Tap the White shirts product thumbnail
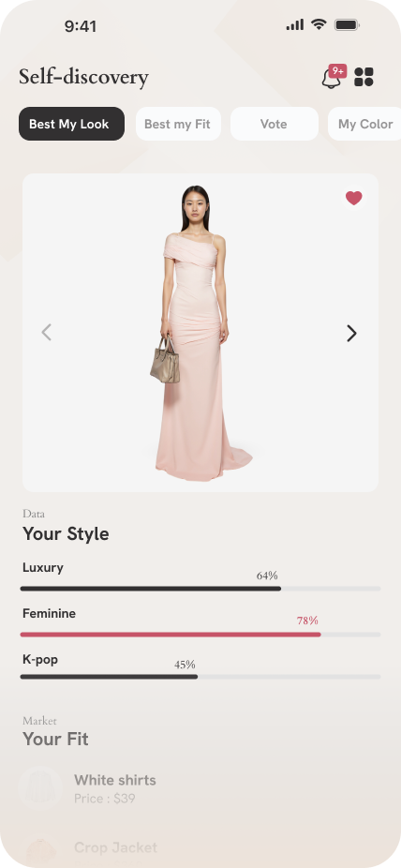The width and height of the screenshot is (401, 868). [x=40, y=788]
